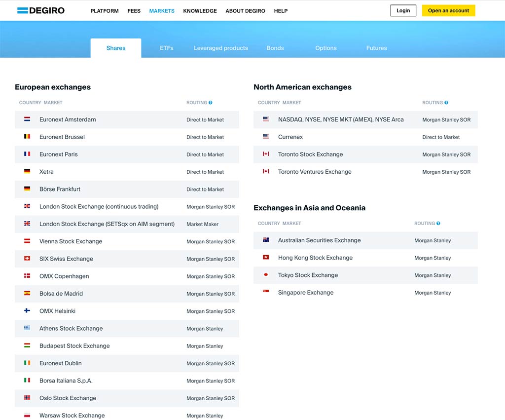
Task: Click the Hungary flag beside Budapest Stock Exchange
Action: click(x=27, y=345)
